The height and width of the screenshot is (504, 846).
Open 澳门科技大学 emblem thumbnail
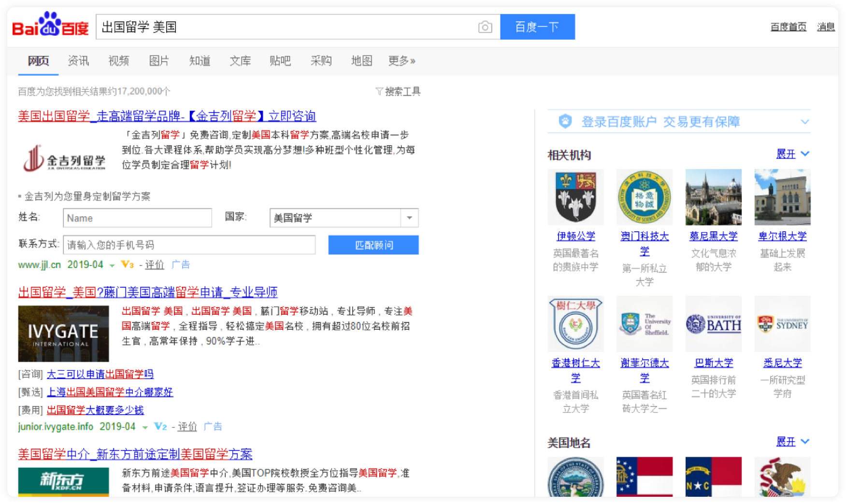[645, 197]
